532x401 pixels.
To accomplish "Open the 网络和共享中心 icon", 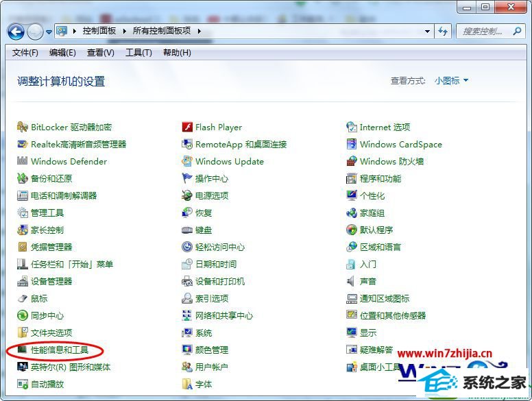I will [187, 315].
